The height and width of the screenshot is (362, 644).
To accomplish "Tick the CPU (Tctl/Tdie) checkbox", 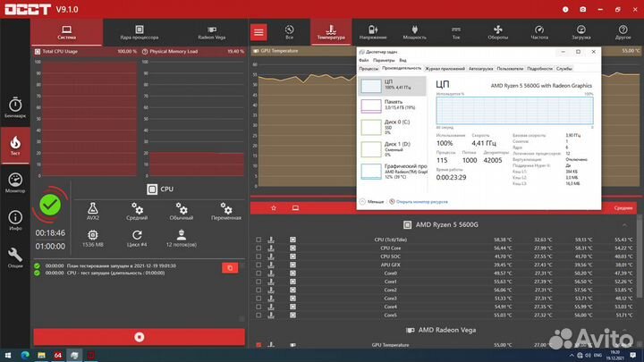I will coord(258,240).
